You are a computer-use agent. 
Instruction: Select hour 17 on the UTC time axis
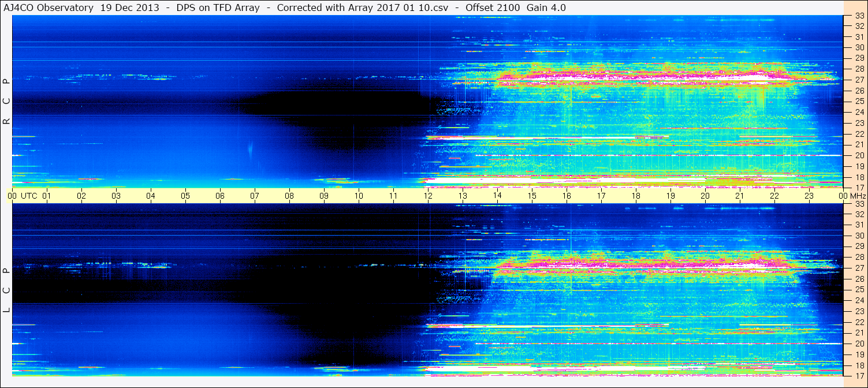(601, 196)
